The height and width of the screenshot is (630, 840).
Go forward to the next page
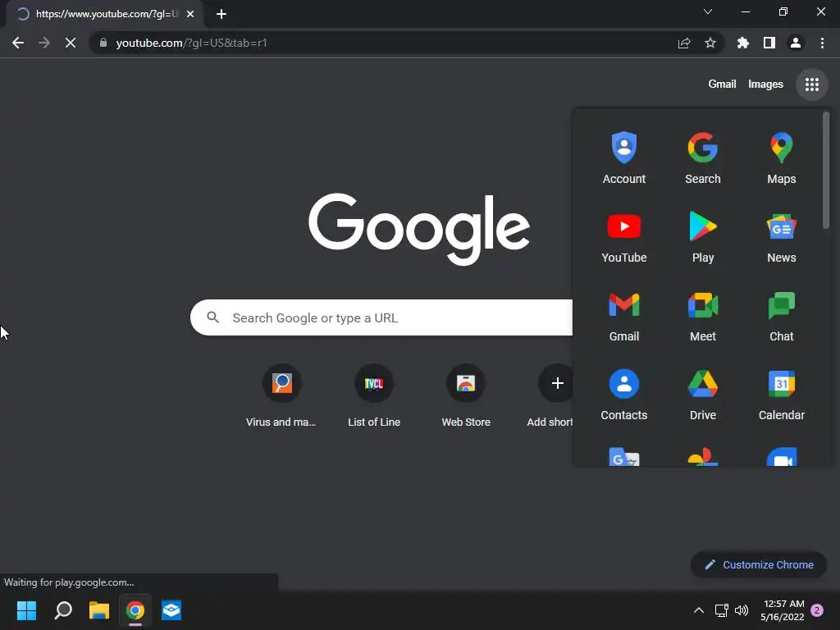coord(44,43)
